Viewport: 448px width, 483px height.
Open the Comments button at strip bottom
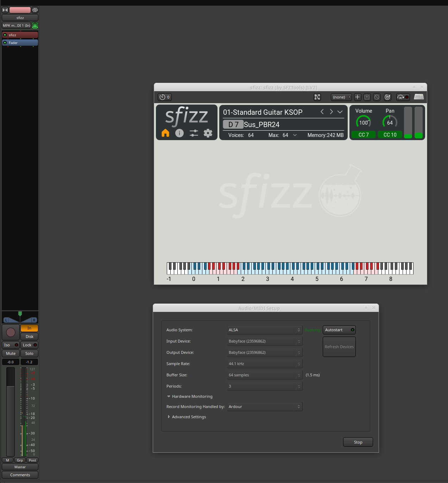point(20,475)
